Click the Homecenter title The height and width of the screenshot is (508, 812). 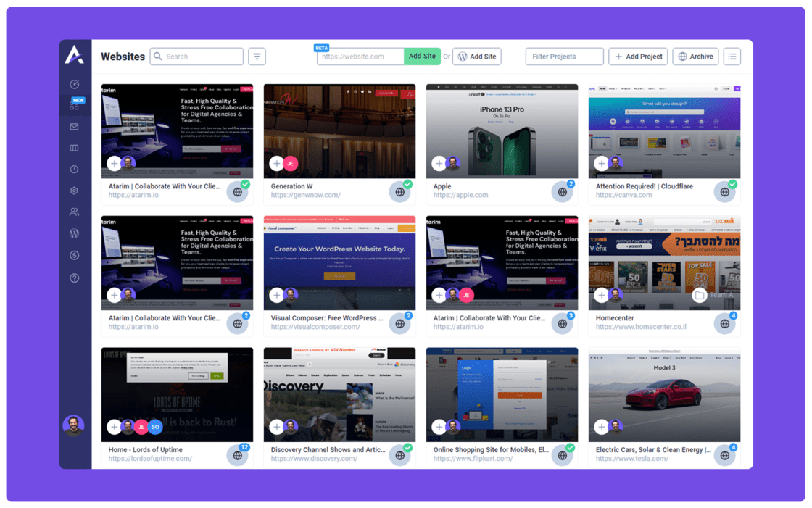[x=615, y=318]
